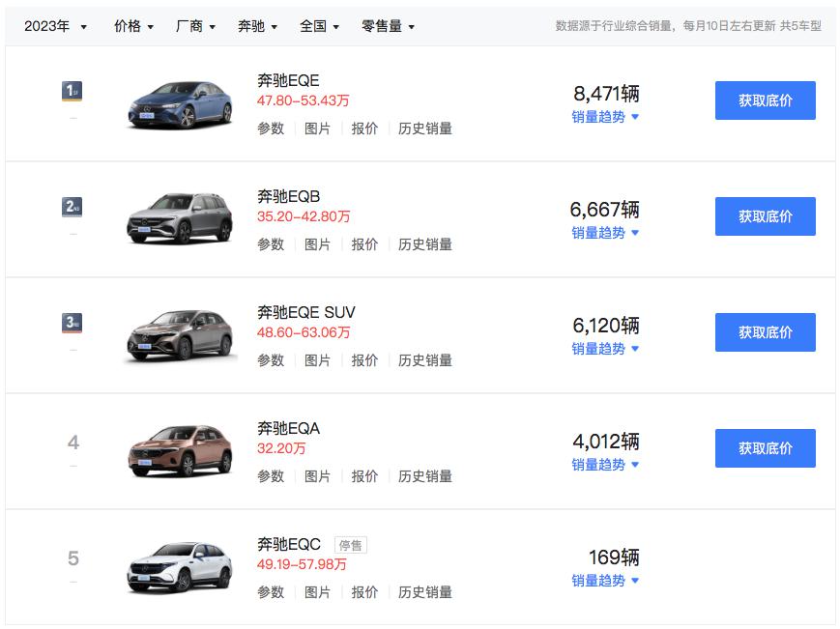Click the rank 2 silver badge
The height and width of the screenshot is (629, 840).
pyautogui.click(x=72, y=207)
